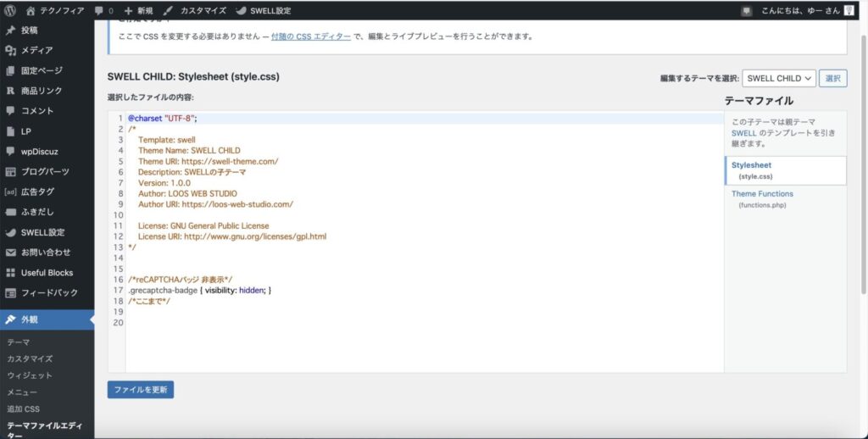Click the envelope icon for お問い合わせ
The width and height of the screenshot is (868, 439).
coord(10,253)
